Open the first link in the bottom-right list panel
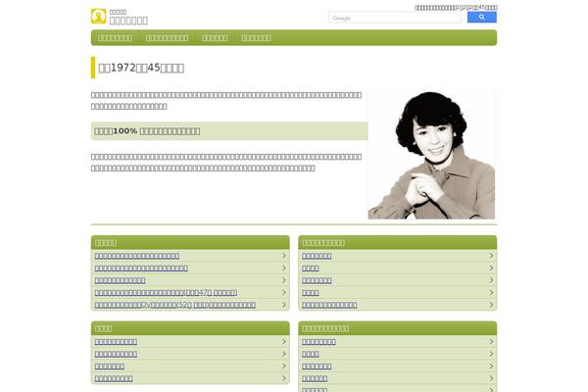This screenshot has height=392, width=588. tap(318, 342)
